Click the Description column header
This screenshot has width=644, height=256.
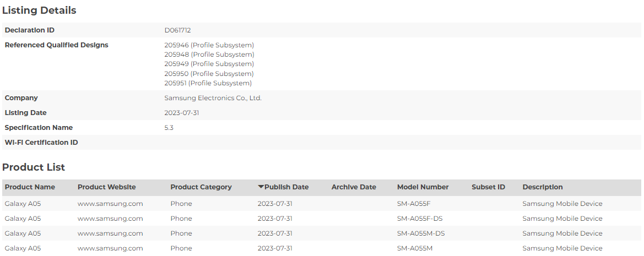542,187
